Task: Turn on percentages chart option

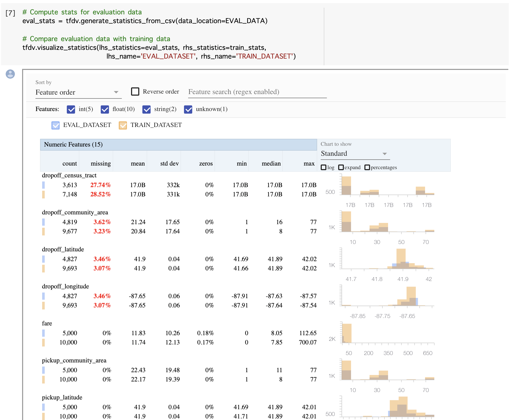Action: click(x=367, y=167)
